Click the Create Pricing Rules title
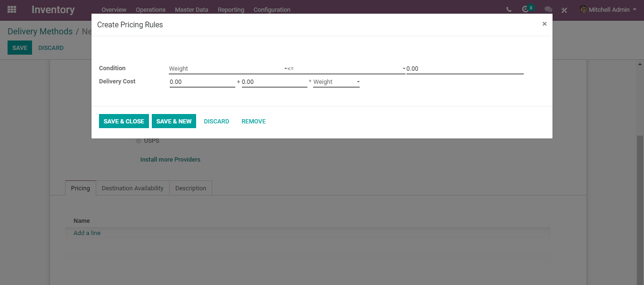644x285 pixels. pyautogui.click(x=130, y=24)
